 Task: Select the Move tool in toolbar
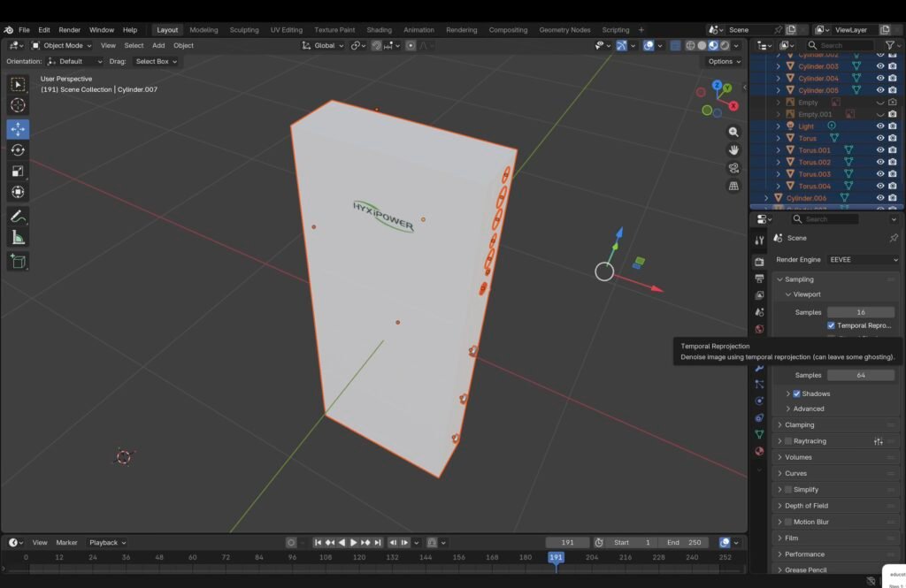(x=18, y=128)
